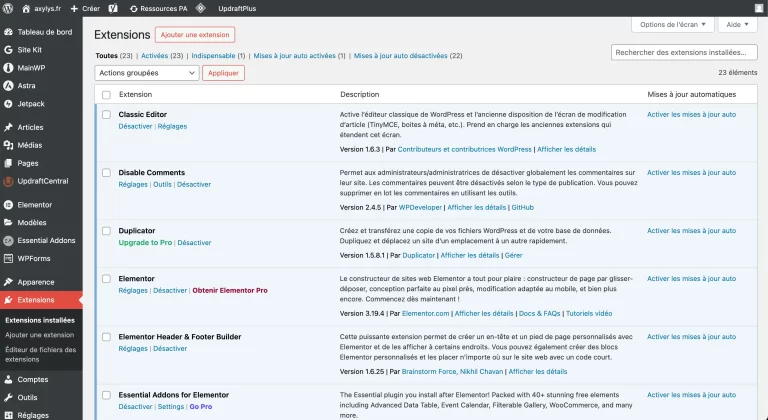Image resolution: width=768 pixels, height=420 pixels.
Task: Toggle the select-all checkbox in table header
Action: click(x=106, y=95)
